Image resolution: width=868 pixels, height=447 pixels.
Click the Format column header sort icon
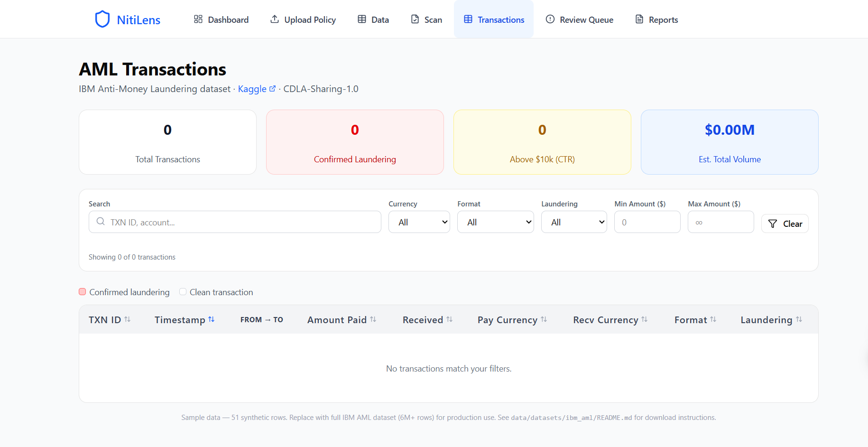tap(713, 319)
